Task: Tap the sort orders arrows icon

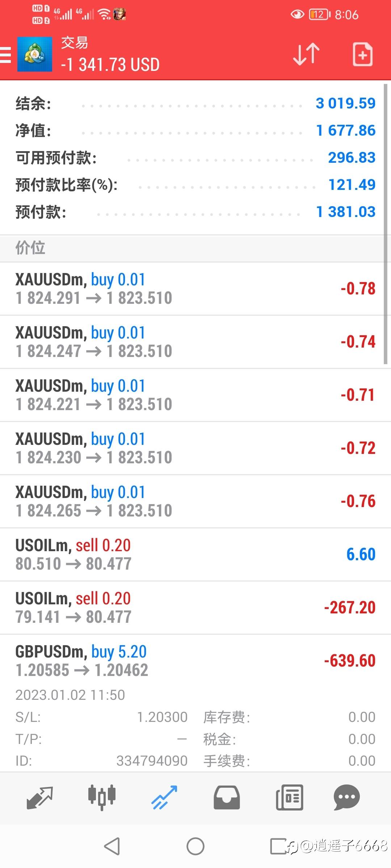Action: (306, 54)
